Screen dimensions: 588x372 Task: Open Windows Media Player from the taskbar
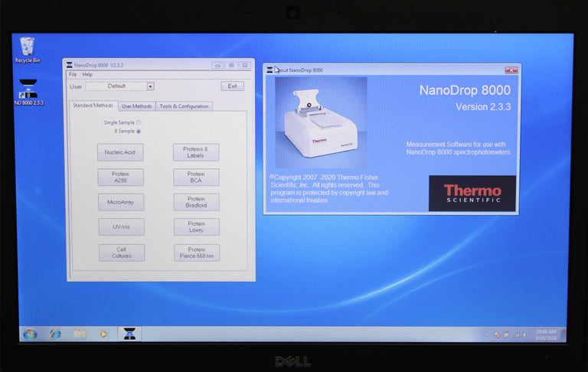pyautogui.click(x=104, y=334)
